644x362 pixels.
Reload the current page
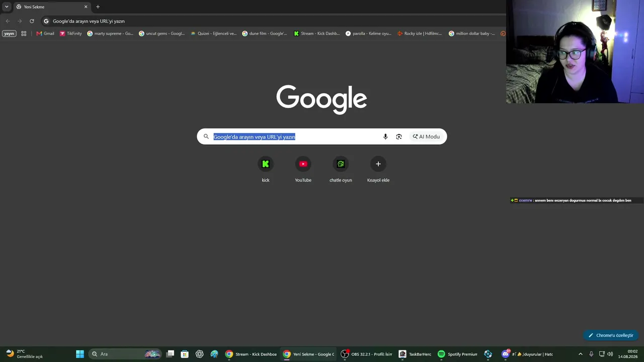pos(32,21)
